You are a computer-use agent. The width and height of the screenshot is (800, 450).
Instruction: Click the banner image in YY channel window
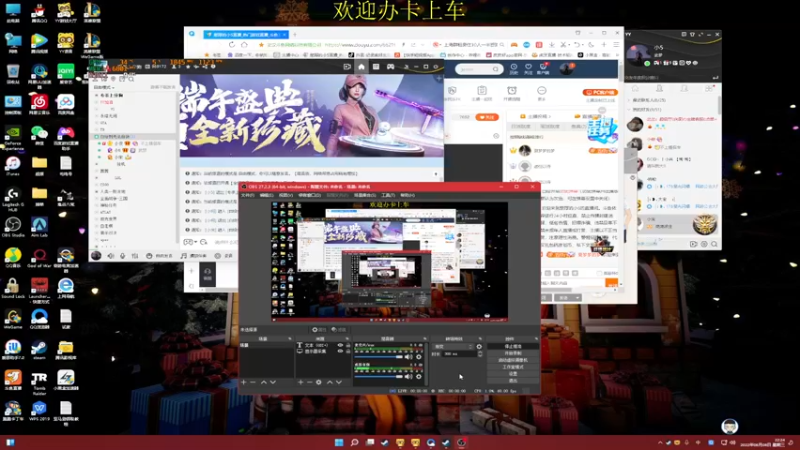click(311, 116)
